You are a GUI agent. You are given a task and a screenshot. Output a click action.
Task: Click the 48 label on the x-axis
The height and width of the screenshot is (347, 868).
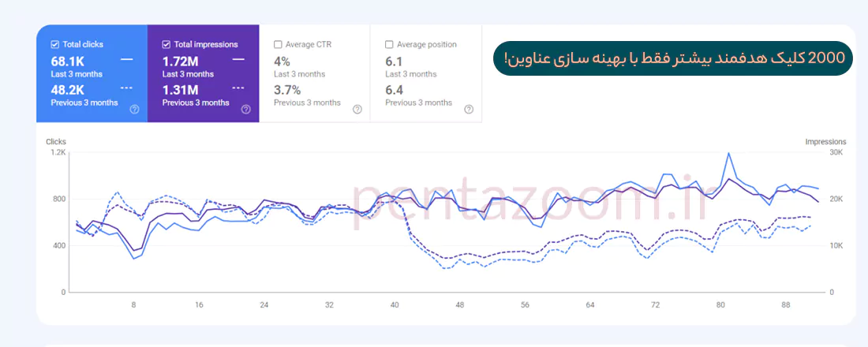tap(459, 305)
